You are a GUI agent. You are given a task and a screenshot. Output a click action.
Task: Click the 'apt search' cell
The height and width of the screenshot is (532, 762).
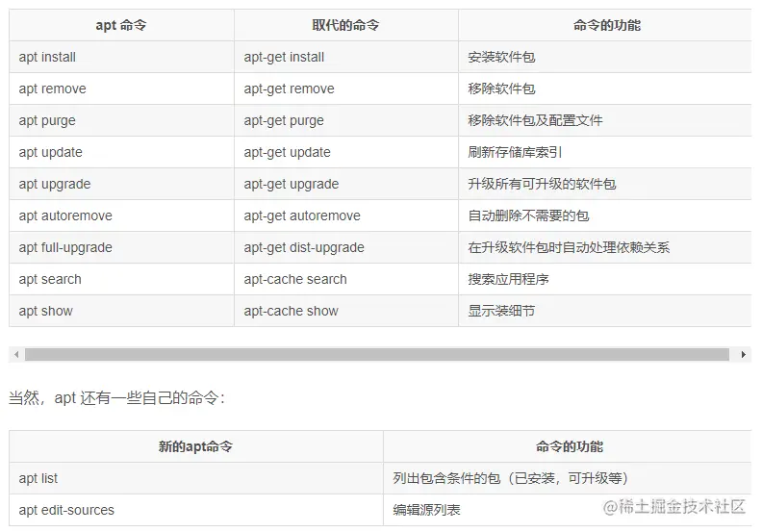(x=121, y=279)
